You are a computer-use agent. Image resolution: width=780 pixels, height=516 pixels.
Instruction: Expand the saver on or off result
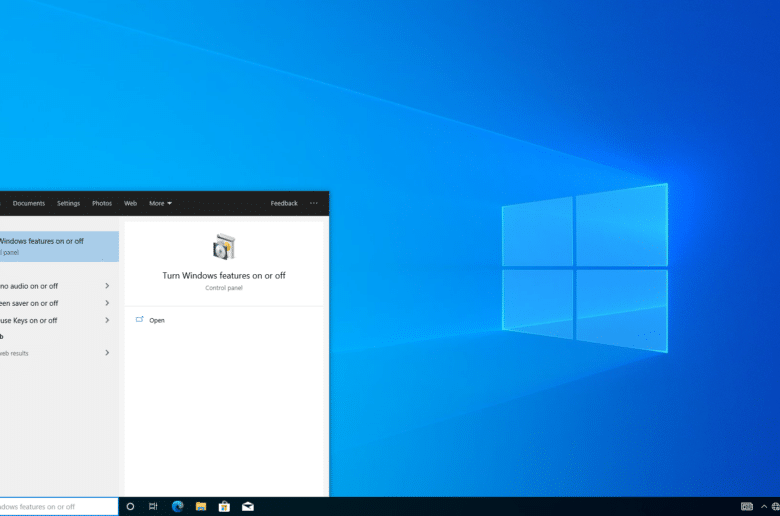[107, 303]
